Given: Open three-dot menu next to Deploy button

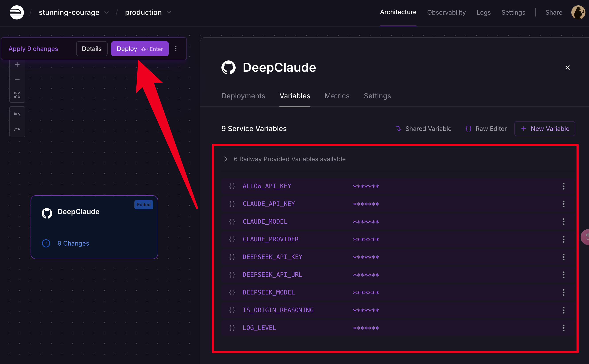Looking at the screenshot, I should 176,49.
